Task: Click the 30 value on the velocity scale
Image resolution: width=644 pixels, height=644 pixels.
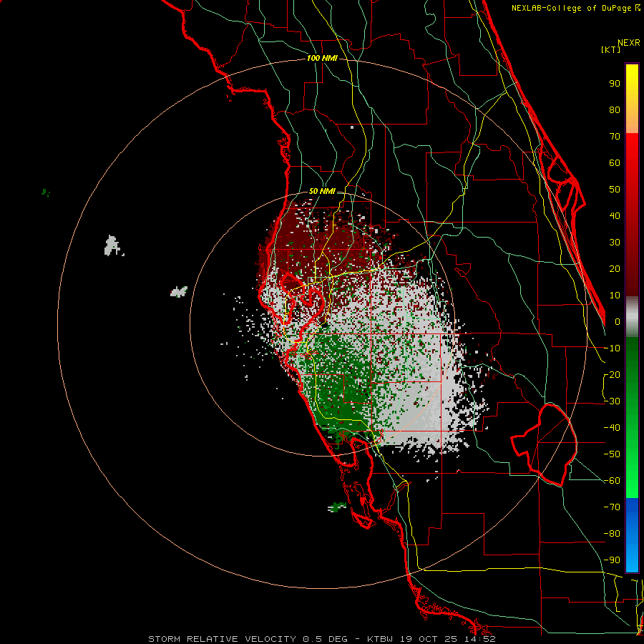Action: [615, 243]
